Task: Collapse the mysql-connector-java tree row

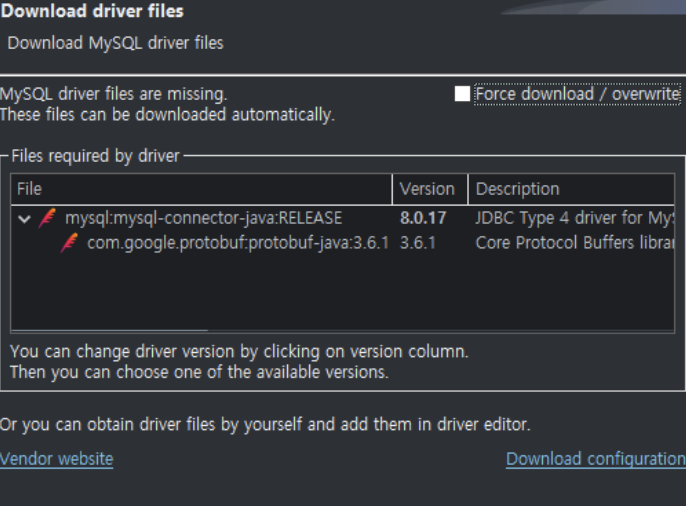Action: pyautogui.click(x=24, y=219)
